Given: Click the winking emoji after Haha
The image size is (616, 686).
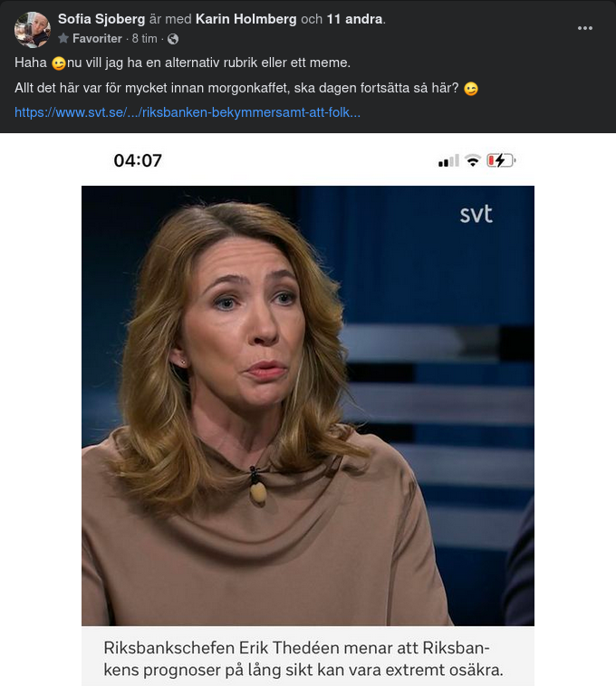Looking at the screenshot, I should 59,63.
